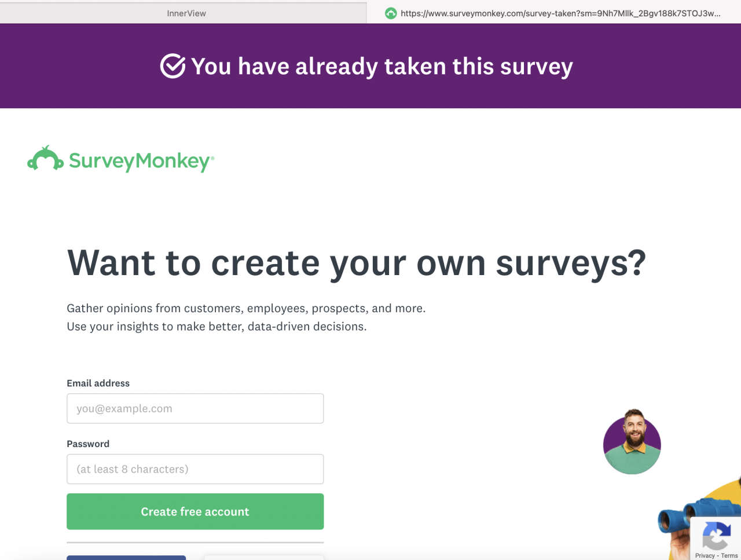The height and width of the screenshot is (560, 741).
Task: Click the Password label
Action: (88, 444)
